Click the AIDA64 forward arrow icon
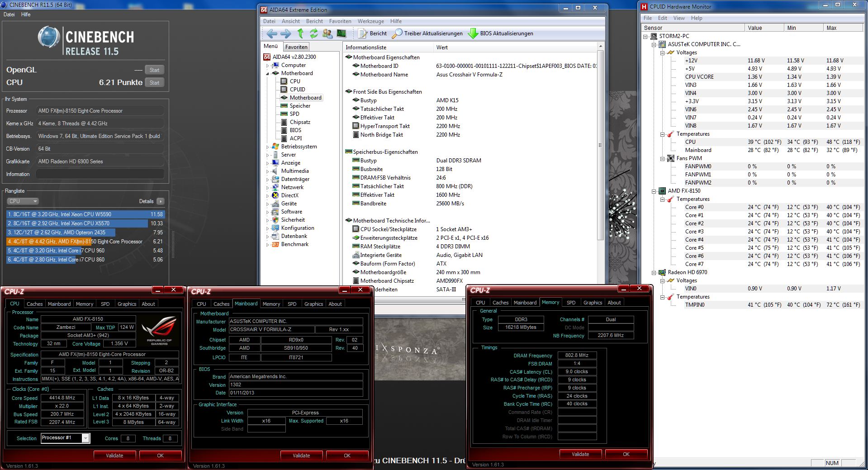This screenshot has height=470, width=868. 285,33
